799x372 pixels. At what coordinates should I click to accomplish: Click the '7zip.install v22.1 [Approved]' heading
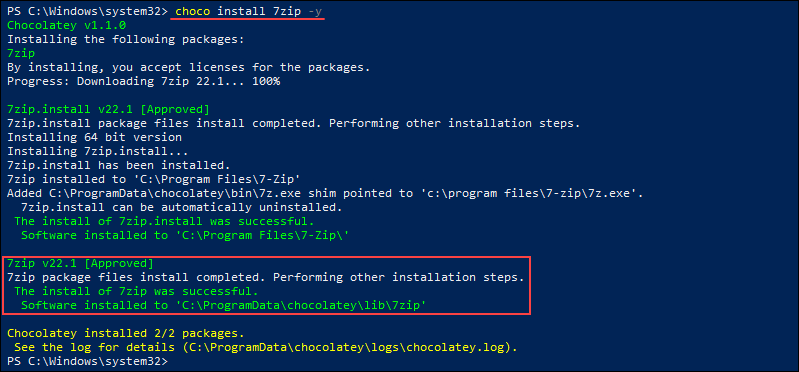(108, 110)
